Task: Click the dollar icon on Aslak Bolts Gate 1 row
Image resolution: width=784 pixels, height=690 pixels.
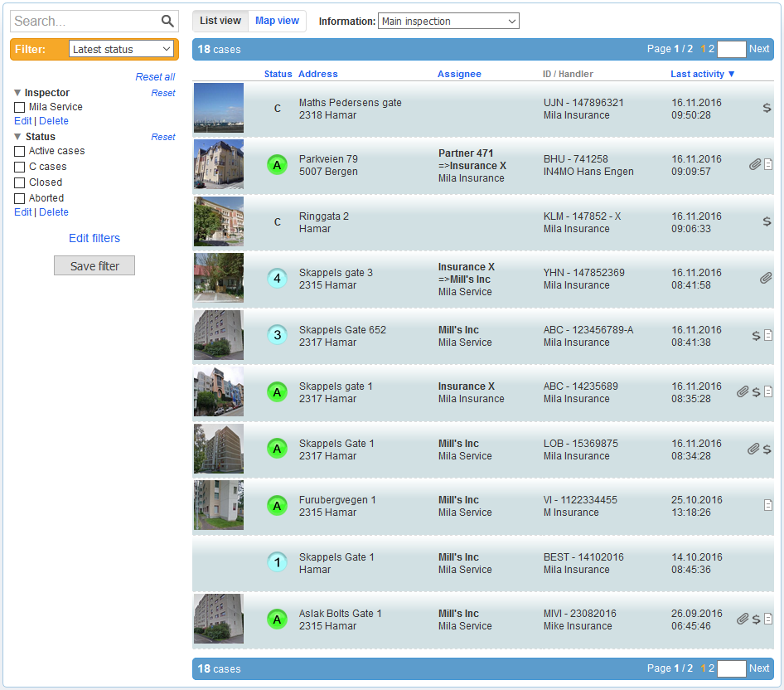Action: (756, 619)
